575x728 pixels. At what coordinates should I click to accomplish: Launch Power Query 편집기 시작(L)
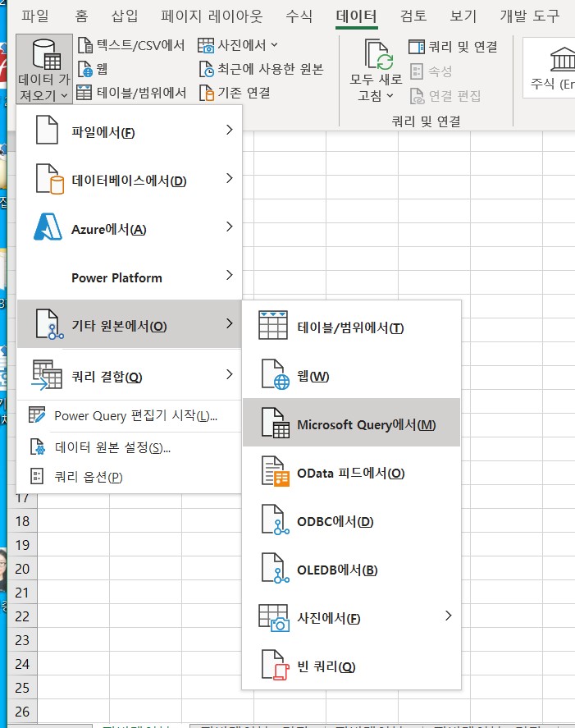tap(129, 415)
